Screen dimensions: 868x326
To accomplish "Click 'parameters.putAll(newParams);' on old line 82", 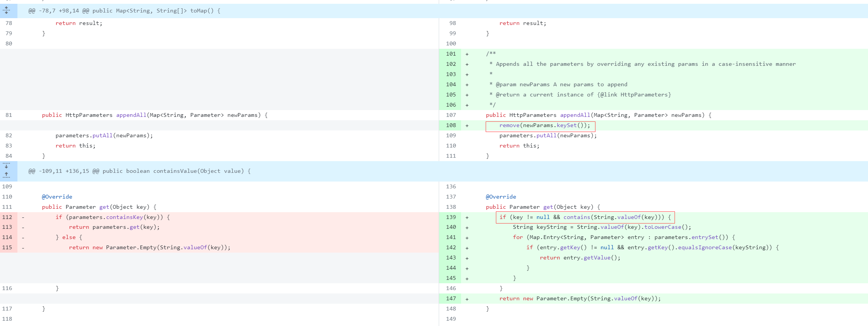I will [x=104, y=135].
